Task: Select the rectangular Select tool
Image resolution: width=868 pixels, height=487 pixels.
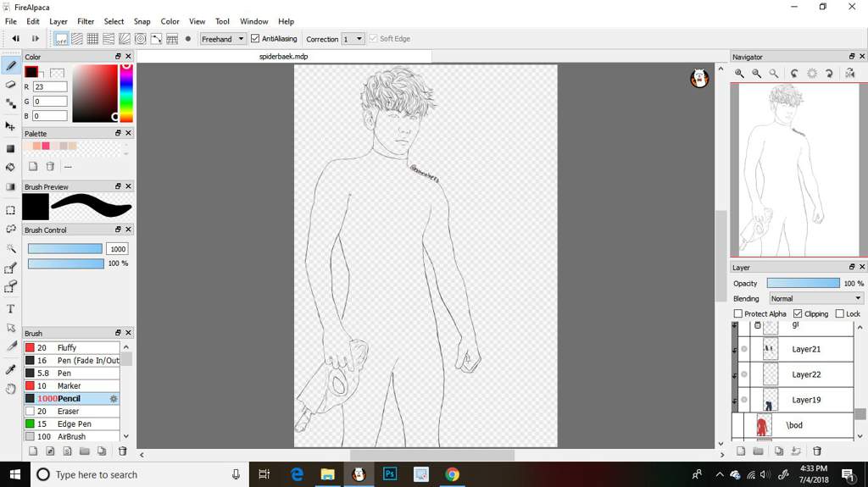Action: (x=10, y=210)
